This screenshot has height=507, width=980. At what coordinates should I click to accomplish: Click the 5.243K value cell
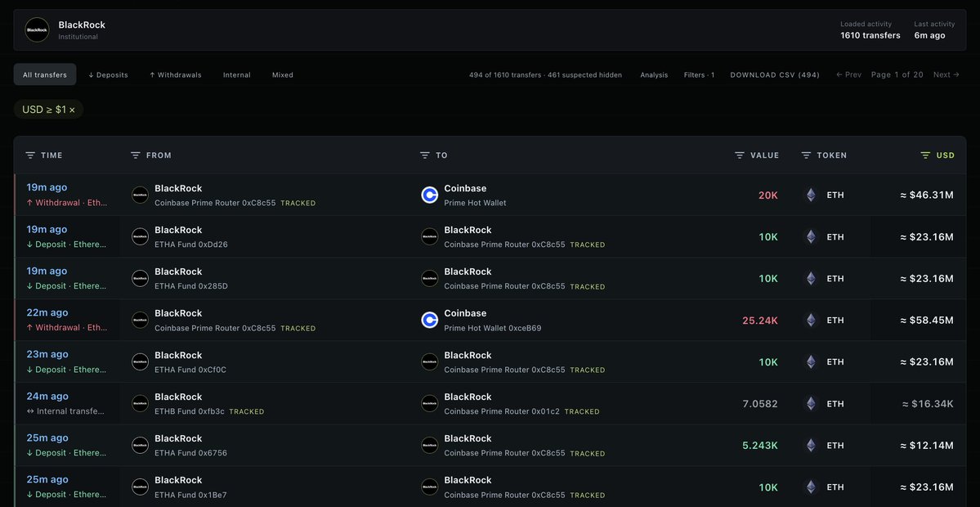pyautogui.click(x=760, y=445)
